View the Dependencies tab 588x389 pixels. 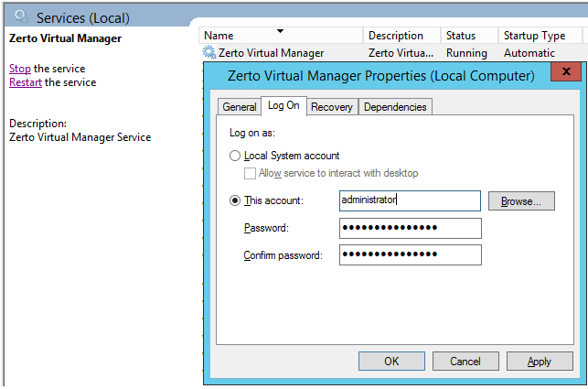tap(395, 107)
